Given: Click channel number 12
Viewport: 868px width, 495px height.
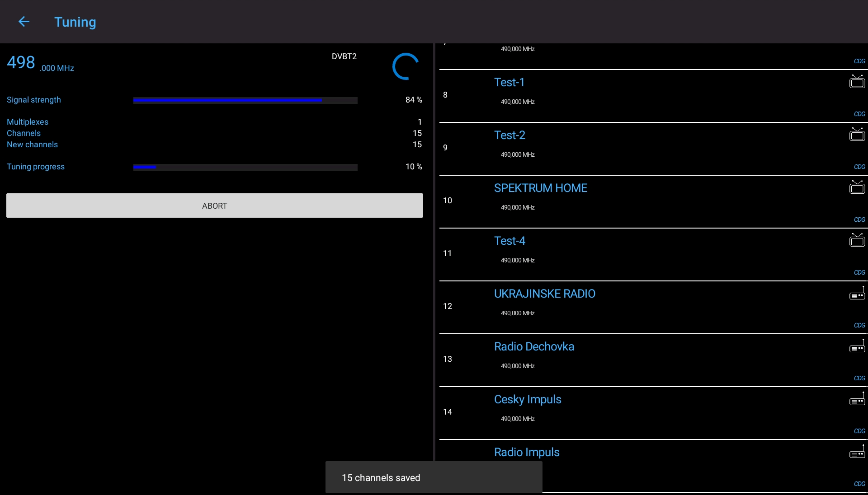Looking at the screenshot, I should tap(448, 306).
